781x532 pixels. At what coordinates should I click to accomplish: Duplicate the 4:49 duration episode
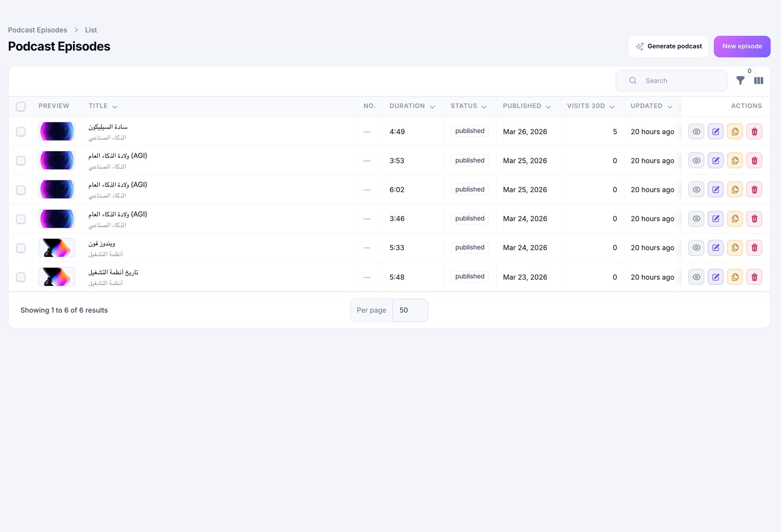click(735, 131)
